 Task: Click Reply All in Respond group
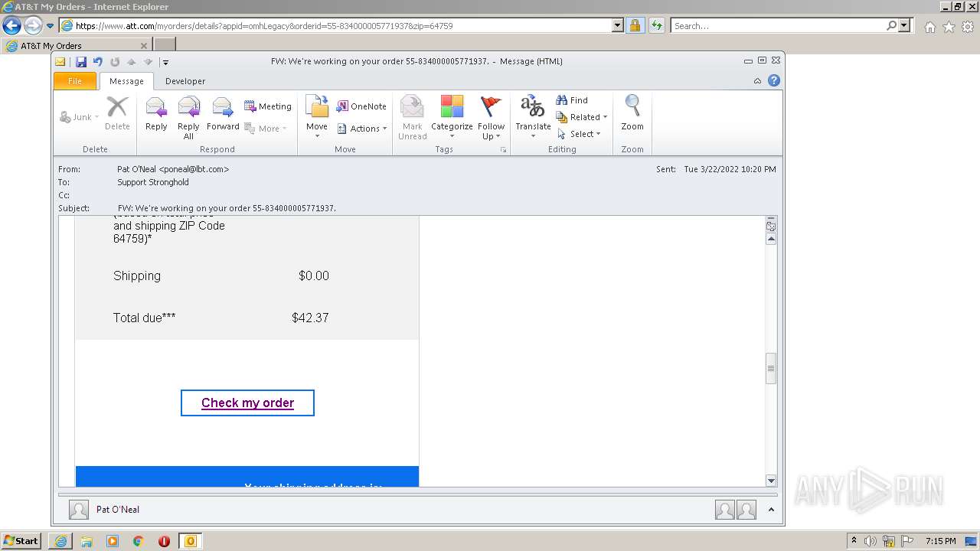(188, 118)
